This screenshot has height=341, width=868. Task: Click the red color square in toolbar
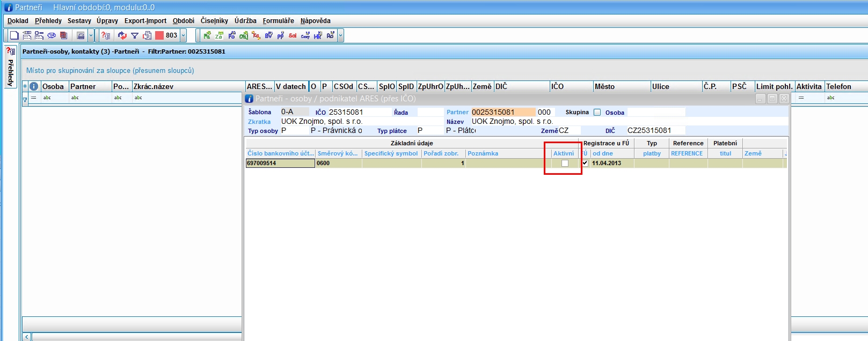(x=159, y=35)
